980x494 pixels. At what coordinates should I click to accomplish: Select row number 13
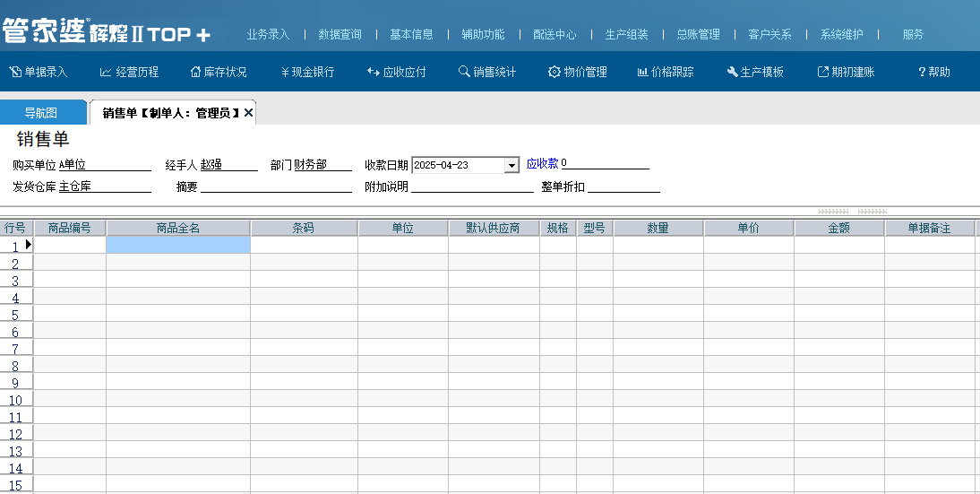[15, 451]
